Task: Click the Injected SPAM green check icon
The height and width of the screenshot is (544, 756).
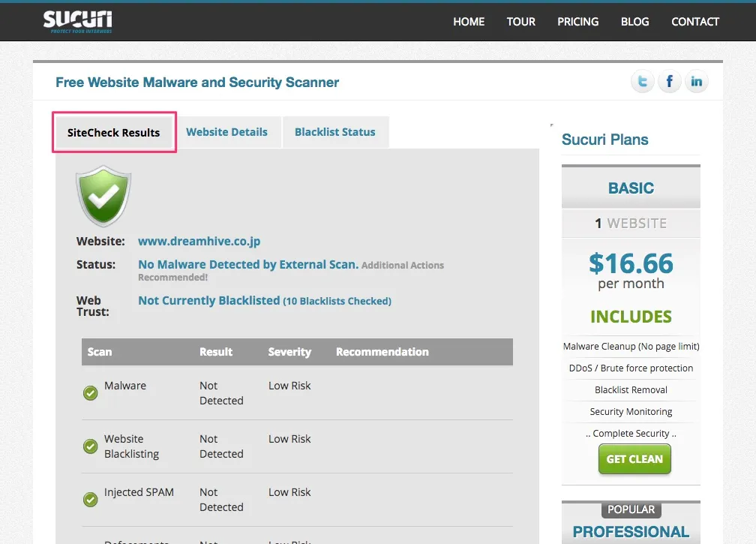Action: tap(91, 500)
